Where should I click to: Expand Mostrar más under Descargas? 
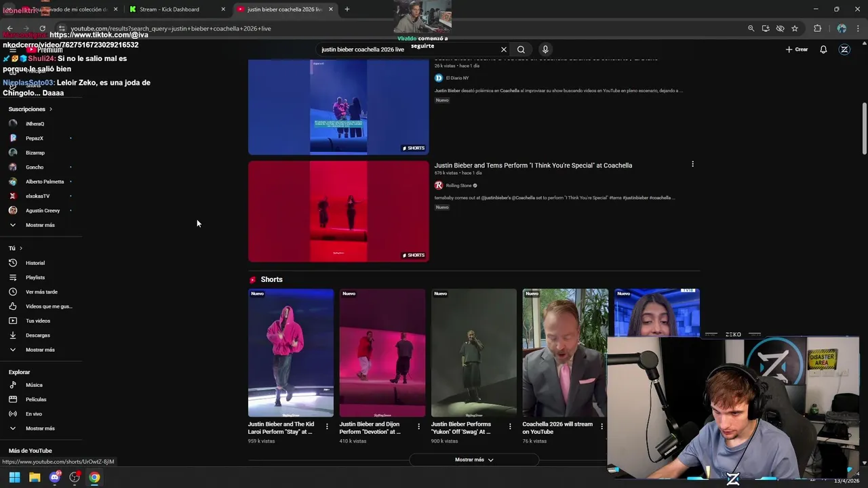tap(41, 350)
